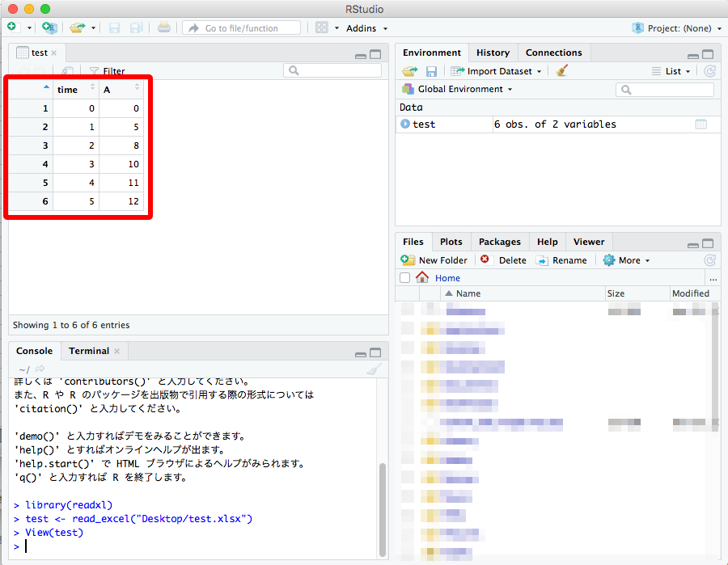Screen dimensions: 728x565
Task: Sort files by the Size column
Action: 637,293
